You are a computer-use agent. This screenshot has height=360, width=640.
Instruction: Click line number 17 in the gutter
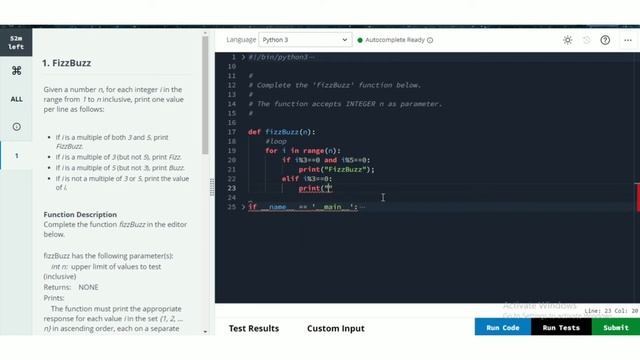(232, 132)
